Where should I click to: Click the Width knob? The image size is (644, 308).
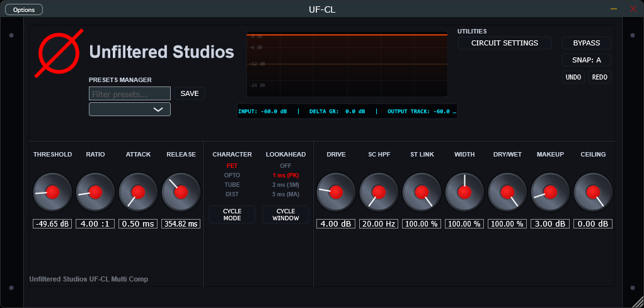464,192
